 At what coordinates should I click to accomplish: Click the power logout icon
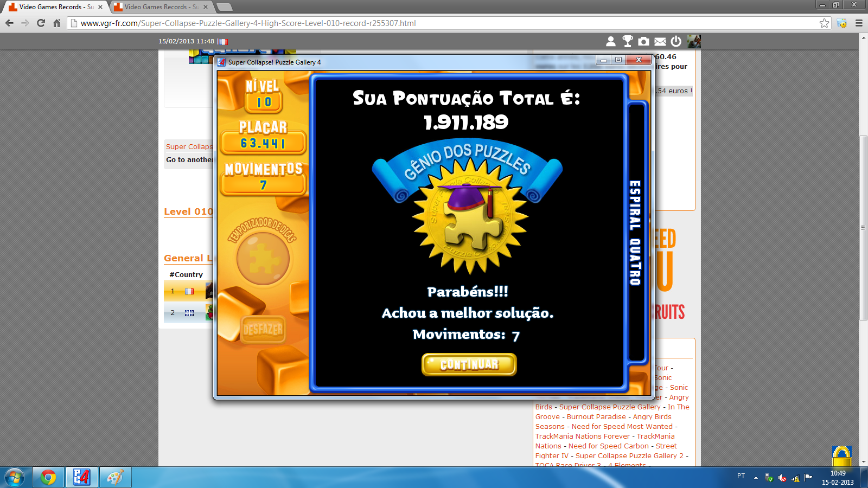[x=676, y=41]
